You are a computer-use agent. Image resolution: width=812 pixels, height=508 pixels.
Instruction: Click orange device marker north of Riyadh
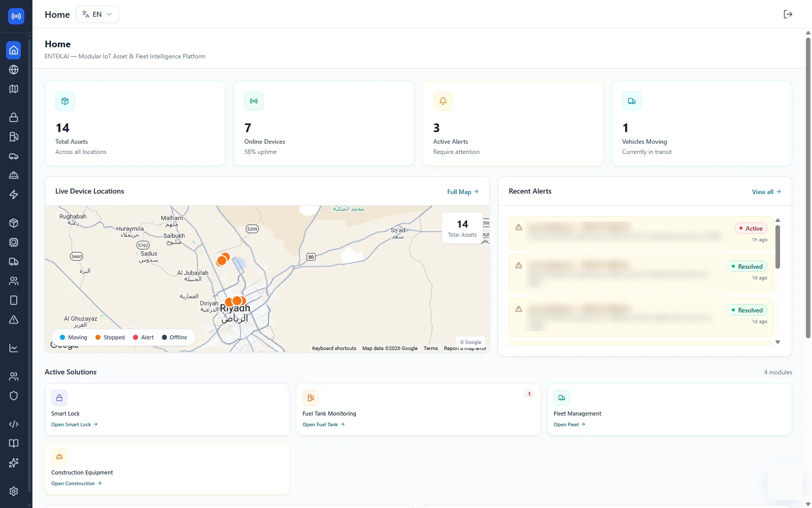[x=222, y=261]
